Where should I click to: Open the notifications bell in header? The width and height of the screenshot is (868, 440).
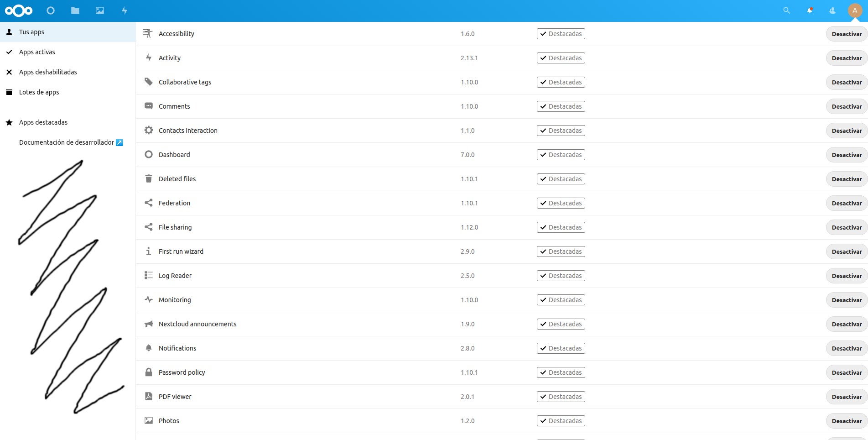[810, 10]
